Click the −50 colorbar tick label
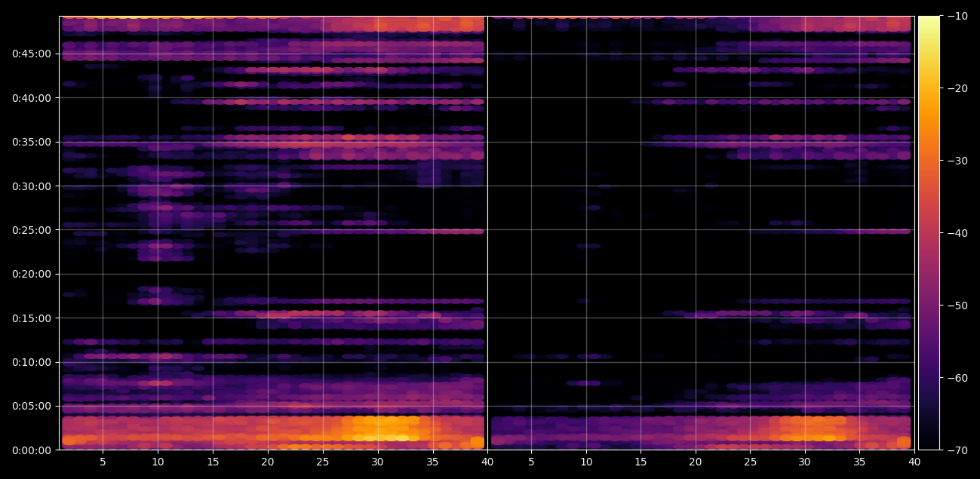The width and height of the screenshot is (980, 479). point(957,306)
